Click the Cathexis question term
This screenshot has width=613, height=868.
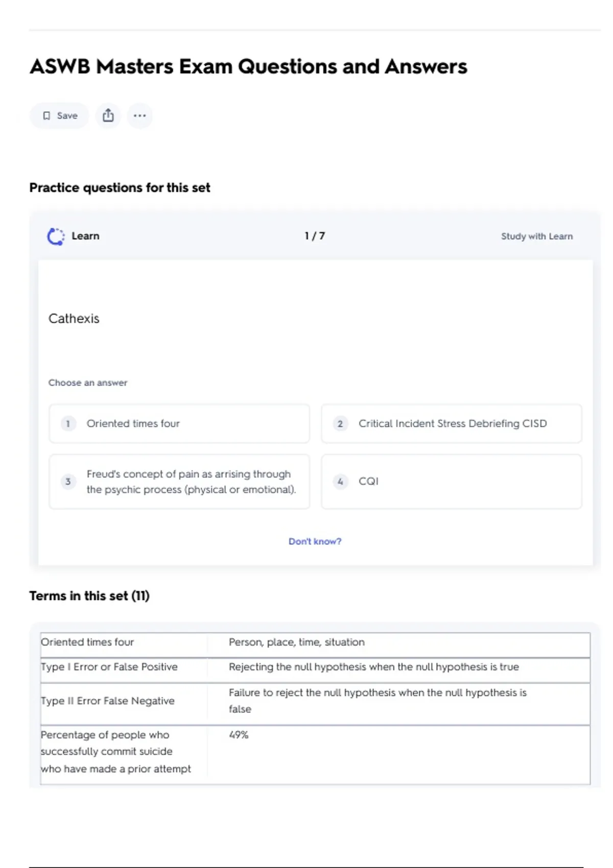[74, 319]
